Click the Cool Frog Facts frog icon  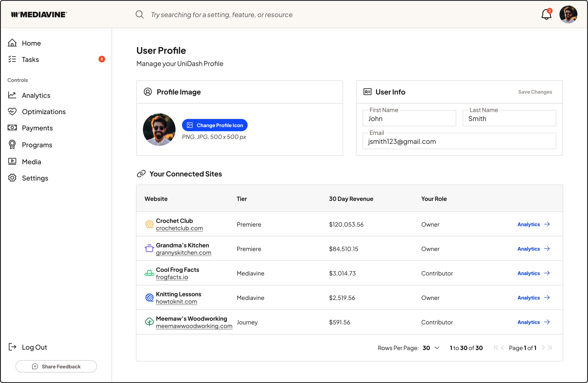pos(149,273)
